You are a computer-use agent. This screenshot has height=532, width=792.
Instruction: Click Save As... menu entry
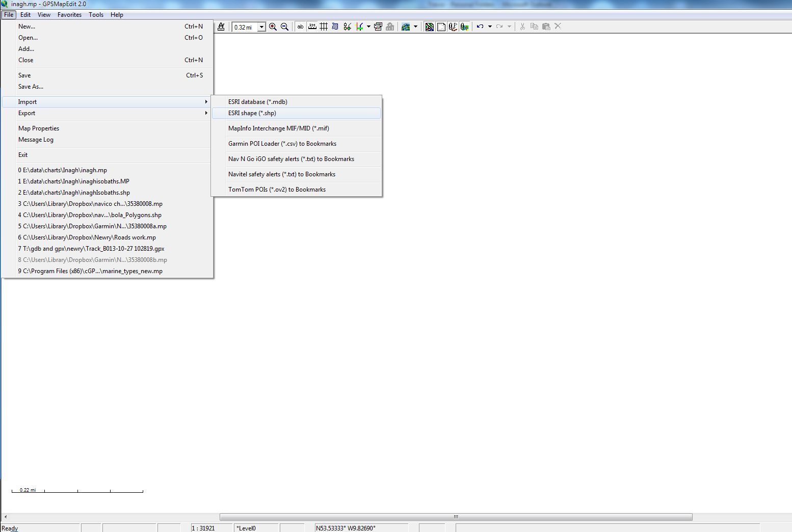[107, 87]
